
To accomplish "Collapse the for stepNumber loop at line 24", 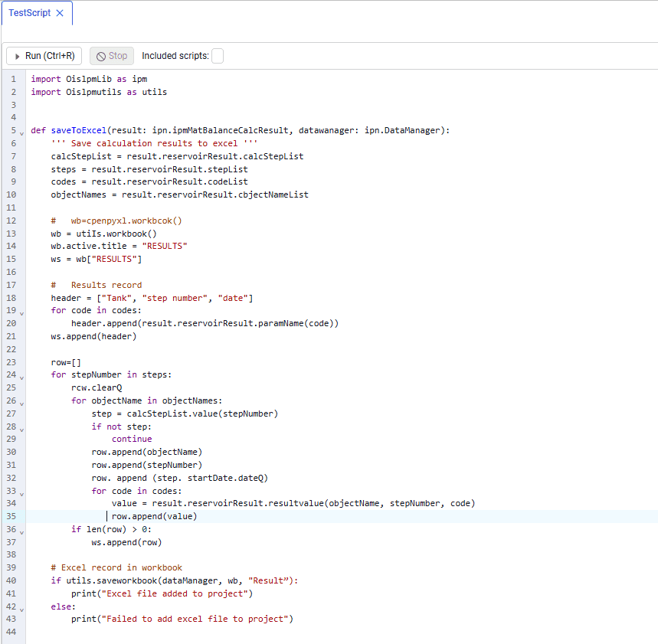I will pyautogui.click(x=21, y=378).
